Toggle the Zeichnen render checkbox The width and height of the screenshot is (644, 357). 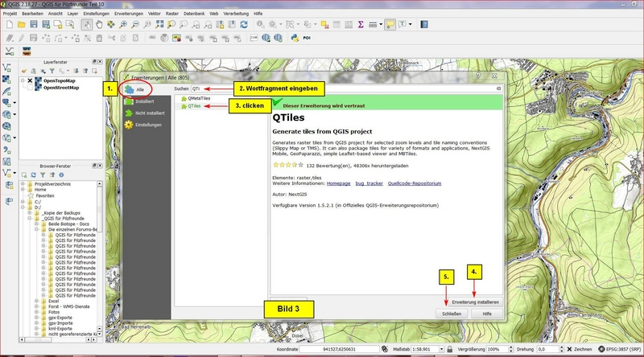pyautogui.click(x=570, y=349)
